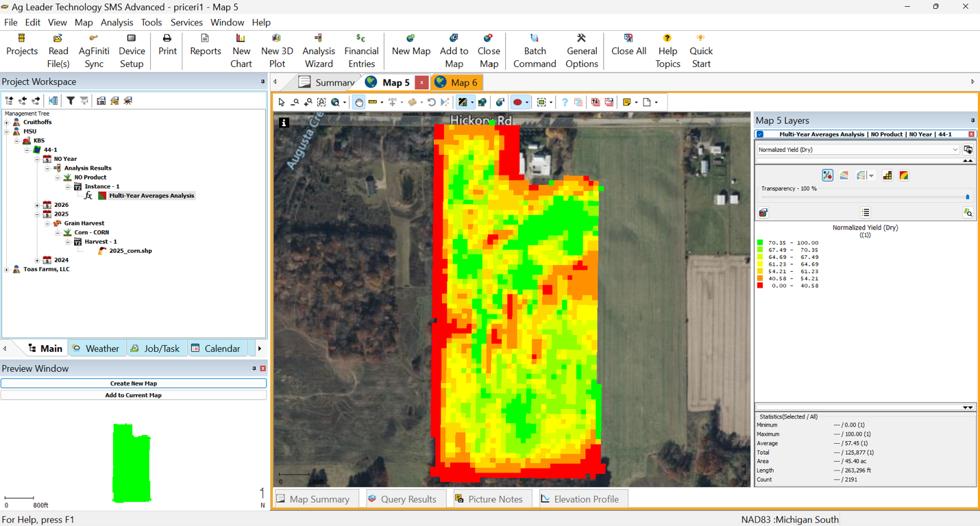Open the Analysis menu
This screenshot has height=526, width=980.
117,23
